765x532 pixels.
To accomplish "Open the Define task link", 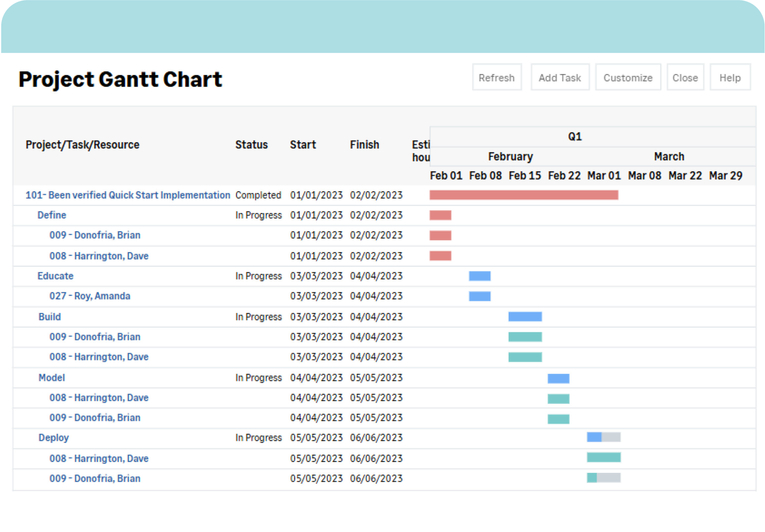I will 52,215.
